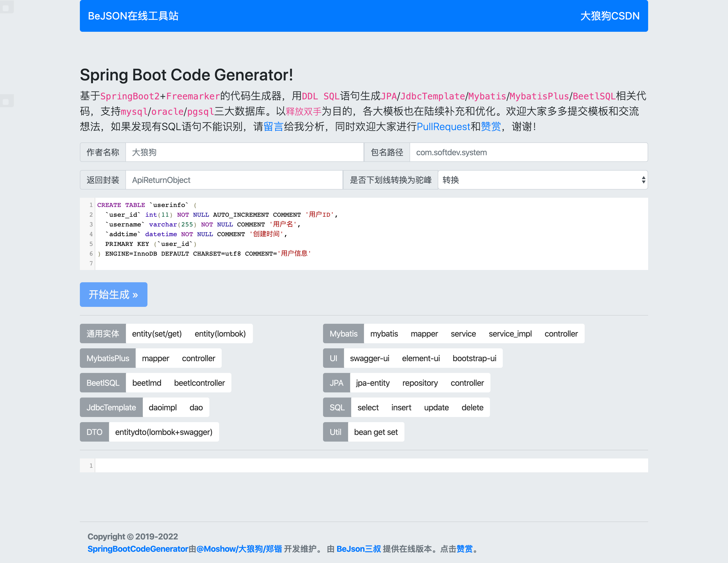The width and height of the screenshot is (728, 563).
Task: Open the camelCase conversion dropdown
Action: tap(542, 180)
